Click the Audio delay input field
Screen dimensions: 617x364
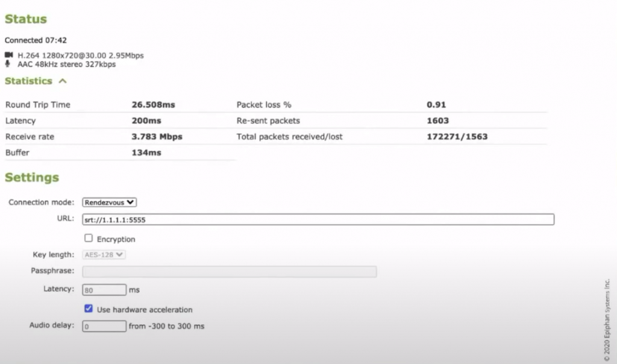point(104,326)
